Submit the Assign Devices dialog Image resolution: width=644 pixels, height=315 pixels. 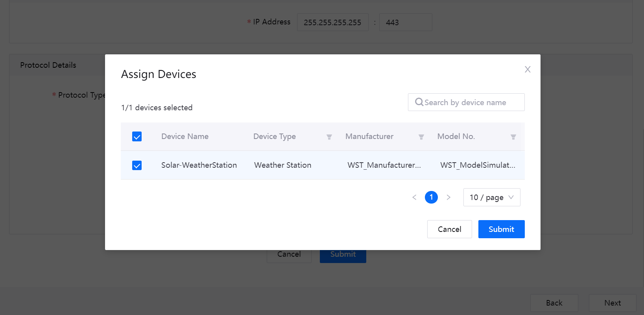pos(501,229)
